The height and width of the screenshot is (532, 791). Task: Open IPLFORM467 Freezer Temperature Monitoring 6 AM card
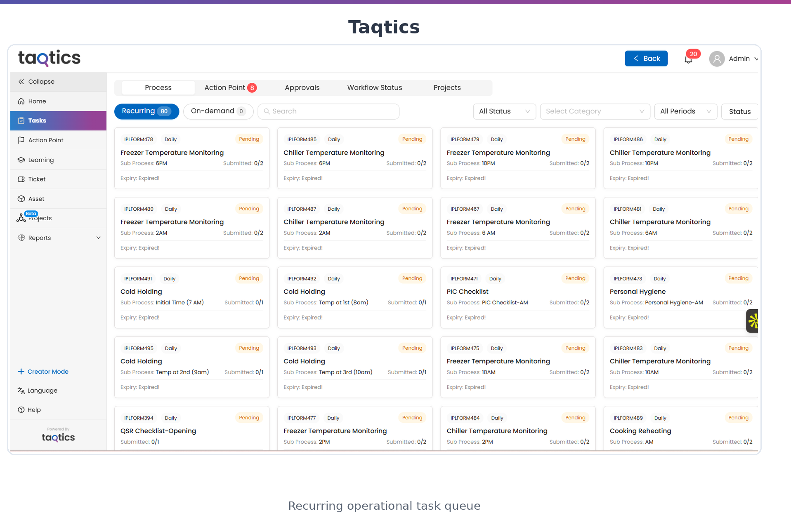[x=518, y=228]
